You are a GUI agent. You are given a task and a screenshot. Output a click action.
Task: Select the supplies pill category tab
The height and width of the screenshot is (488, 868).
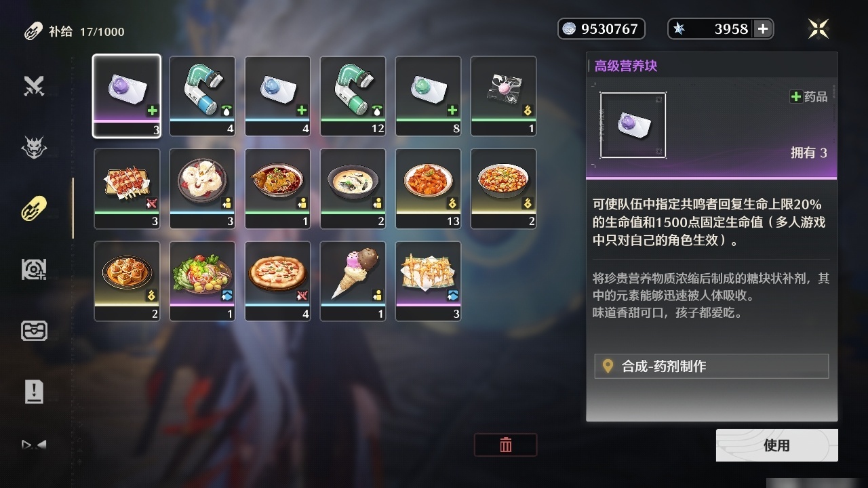(x=34, y=209)
